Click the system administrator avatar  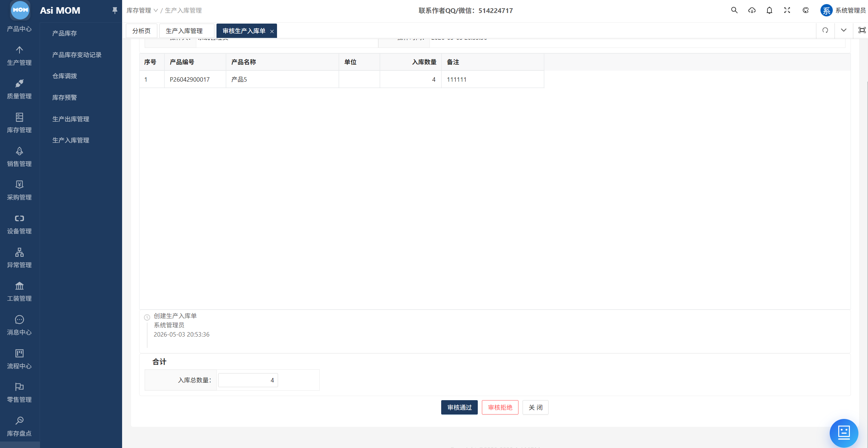point(826,10)
